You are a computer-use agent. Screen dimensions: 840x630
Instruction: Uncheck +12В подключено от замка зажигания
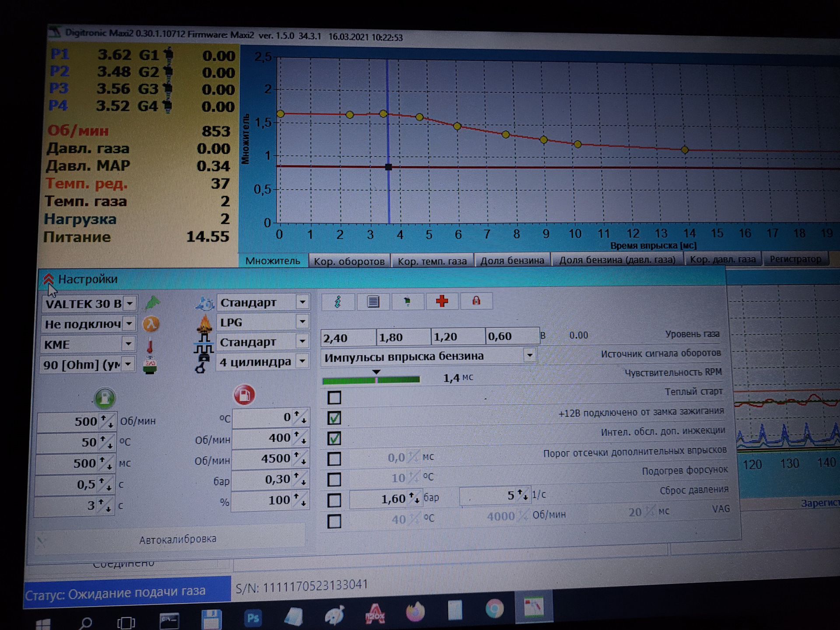point(334,418)
